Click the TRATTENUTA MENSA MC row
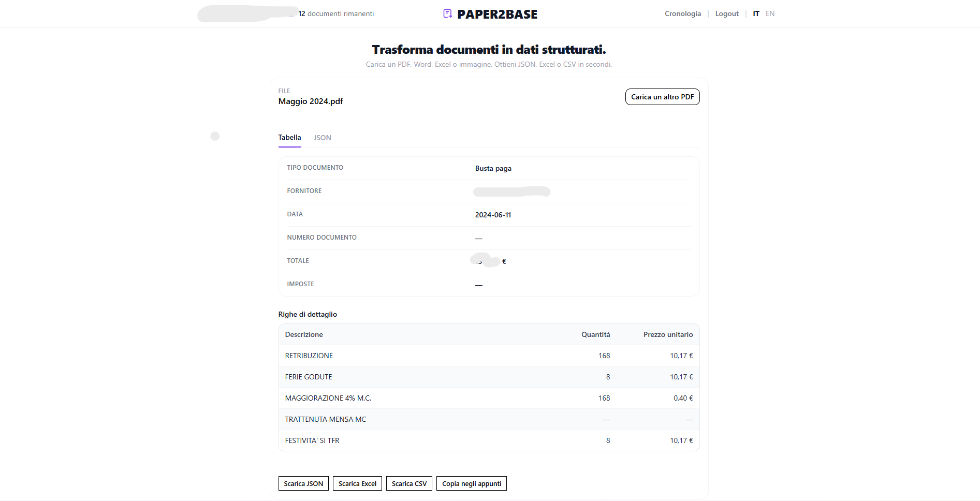The width and height of the screenshot is (980, 501). 489,419
